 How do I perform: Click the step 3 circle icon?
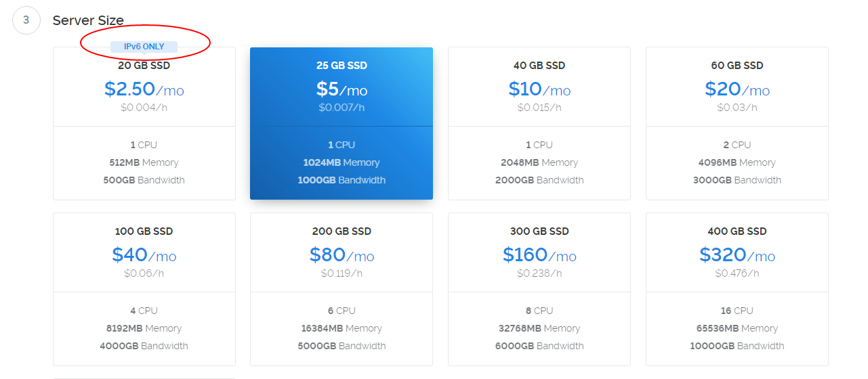click(26, 20)
